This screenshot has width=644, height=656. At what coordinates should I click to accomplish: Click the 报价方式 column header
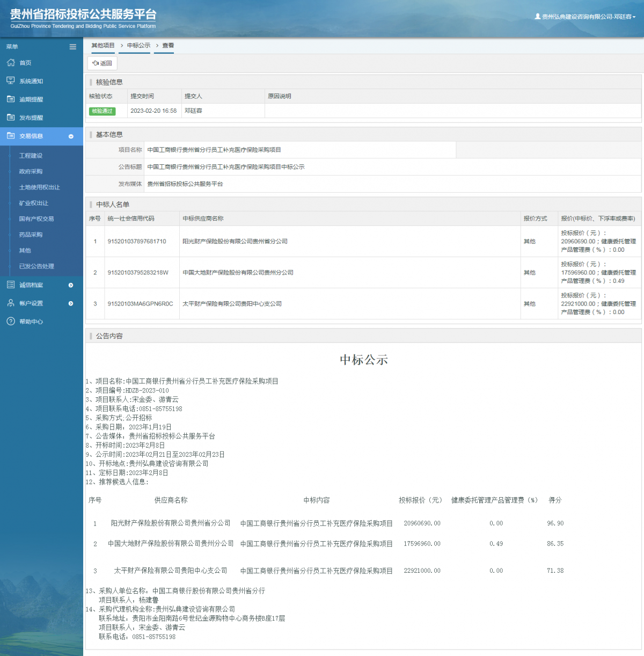[536, 218]
